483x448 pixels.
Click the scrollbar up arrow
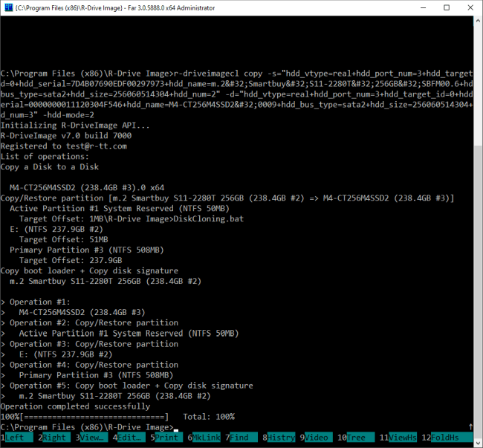(x=478, y=21)
